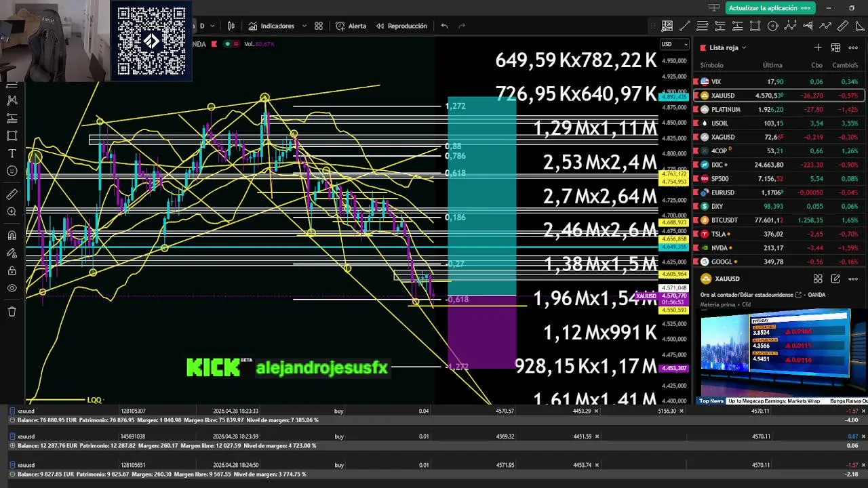
Task: Activate the zoom in tool
Action: coord(12,211)
